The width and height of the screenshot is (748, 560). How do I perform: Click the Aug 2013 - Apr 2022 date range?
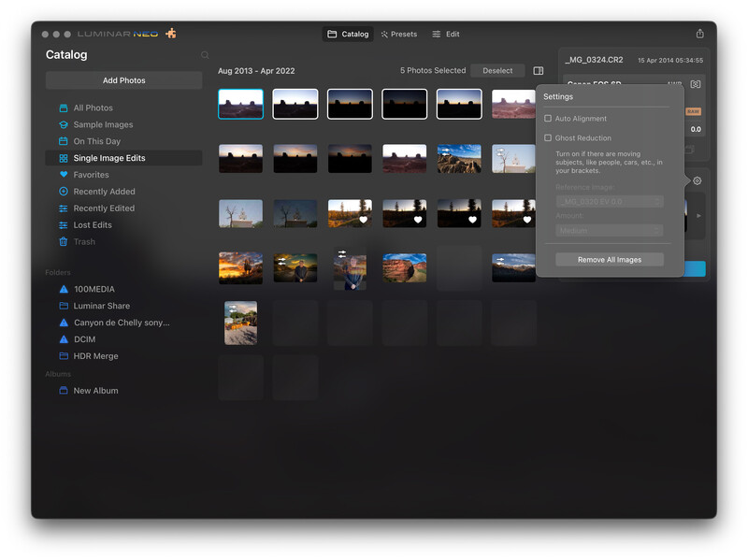(256, 71)
